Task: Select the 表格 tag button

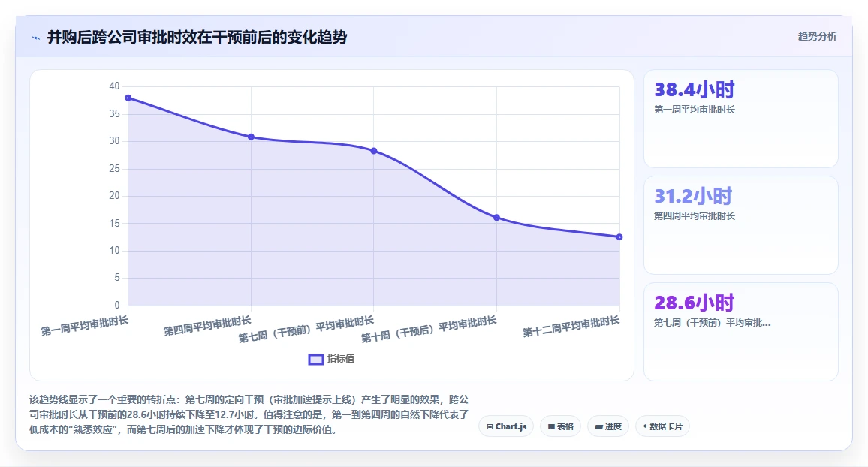Action: click(x=560, y=426)
